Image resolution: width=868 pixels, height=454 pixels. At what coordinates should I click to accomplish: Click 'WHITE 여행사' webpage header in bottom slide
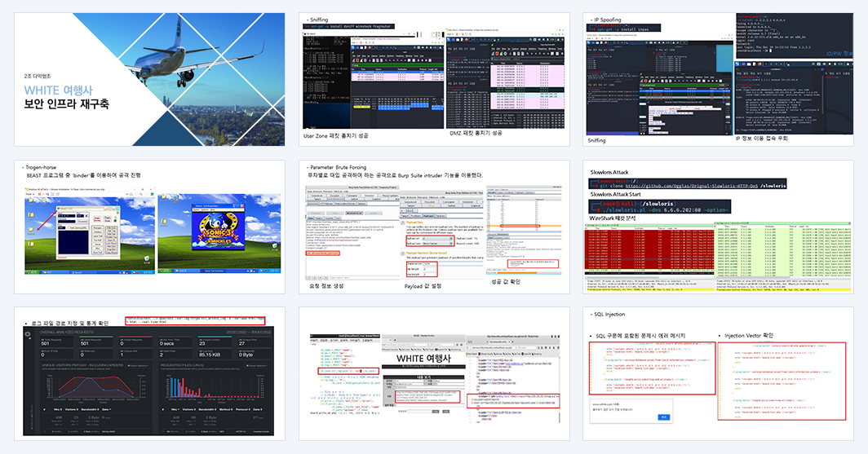[423, 359]
